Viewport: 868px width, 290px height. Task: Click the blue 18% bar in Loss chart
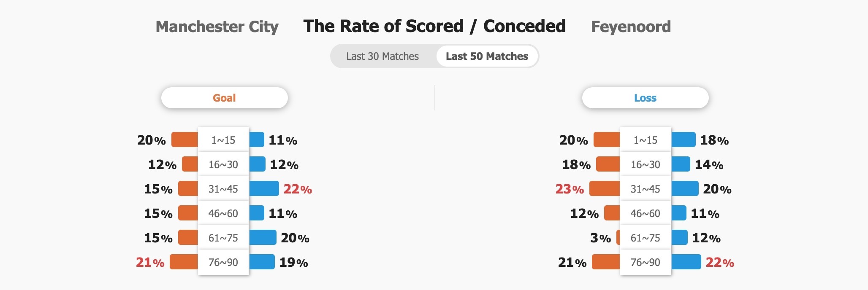coord(684,140)
